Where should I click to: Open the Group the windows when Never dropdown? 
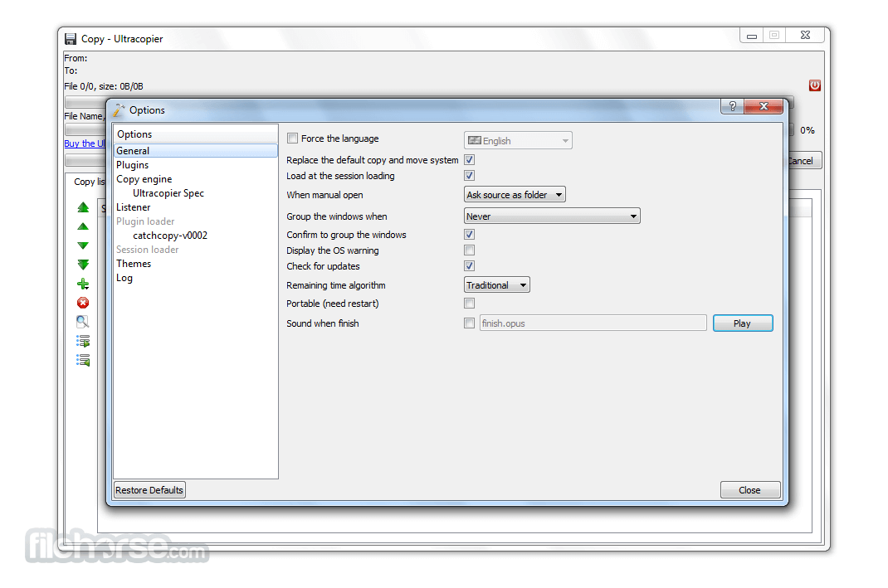coord(552,216)
